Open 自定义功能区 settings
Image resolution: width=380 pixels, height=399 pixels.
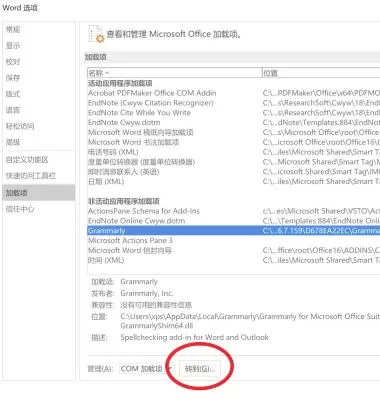coord(27,160)
